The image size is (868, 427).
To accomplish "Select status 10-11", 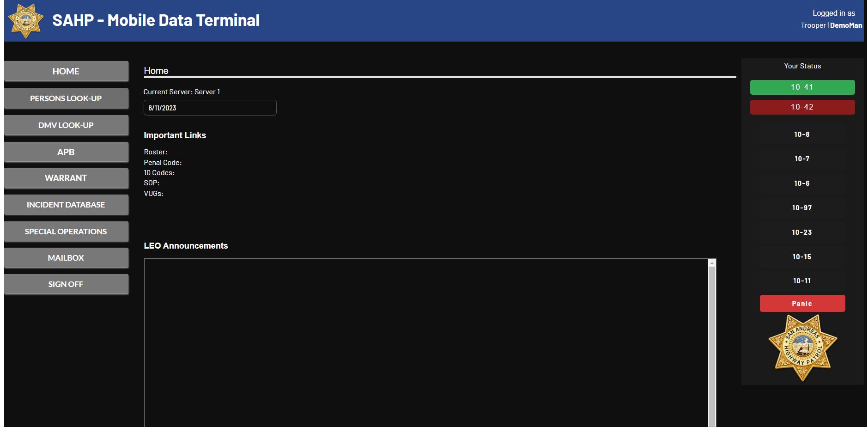I will [x=802, y=281].
